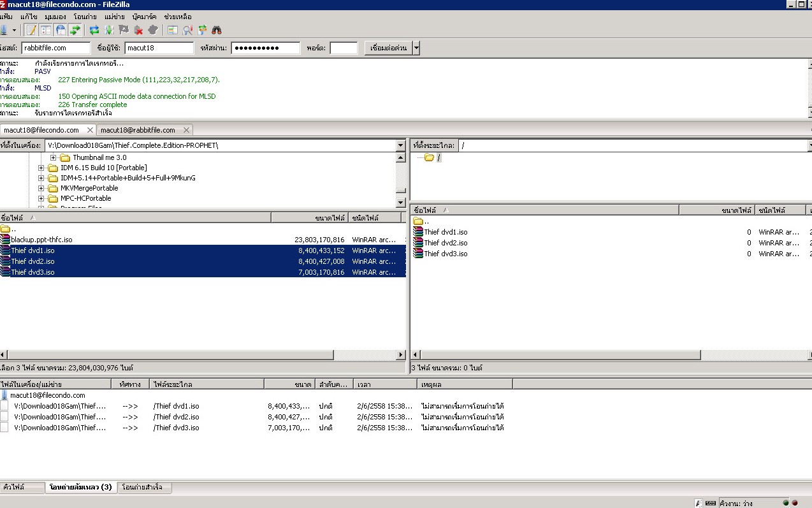Cancel the current operation icon
Screen dimensions: 812x508
point(124,30)
